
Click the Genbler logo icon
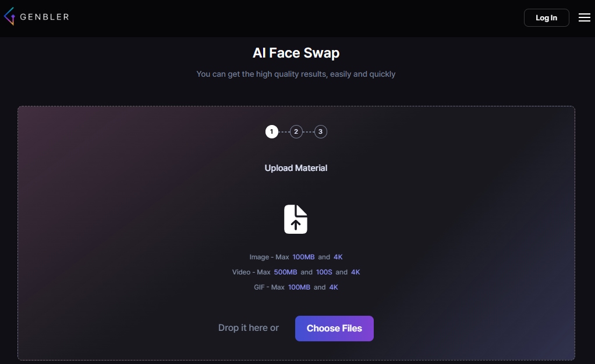click(9, 17)
